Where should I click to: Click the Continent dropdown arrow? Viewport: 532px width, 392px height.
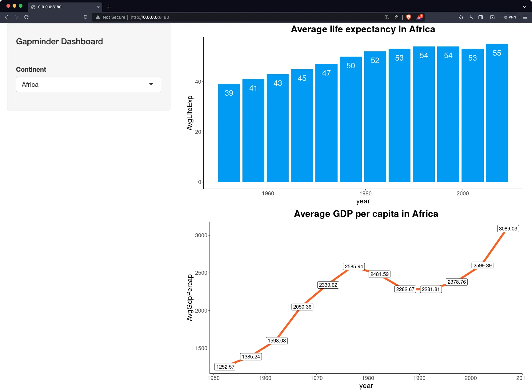pyautogui.click(x=151, y=84)
